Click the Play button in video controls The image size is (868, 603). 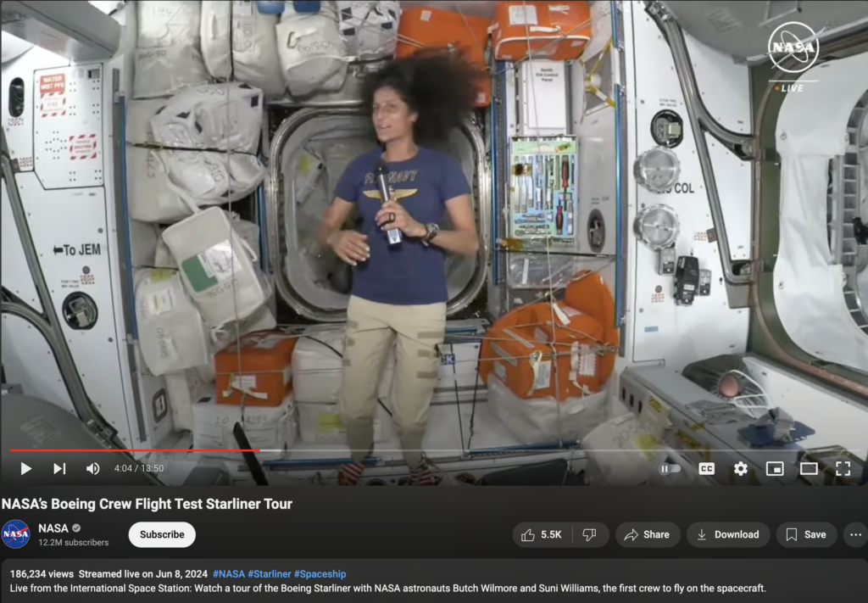[x=25, y=468]
